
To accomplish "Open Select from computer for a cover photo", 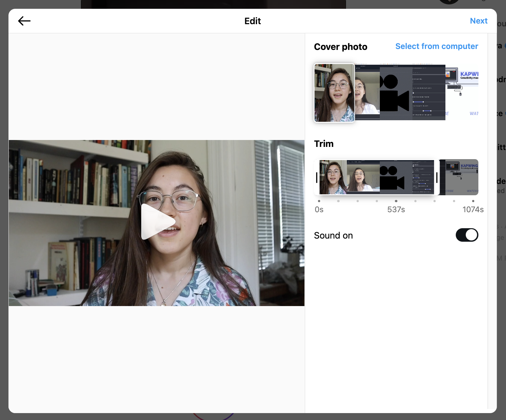I will (x=436, y=46).
